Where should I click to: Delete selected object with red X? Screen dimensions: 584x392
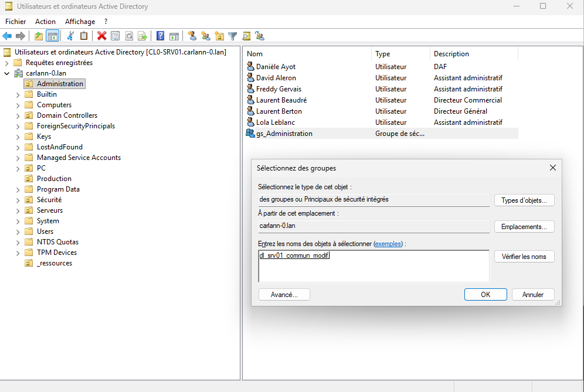pos(101,36)
